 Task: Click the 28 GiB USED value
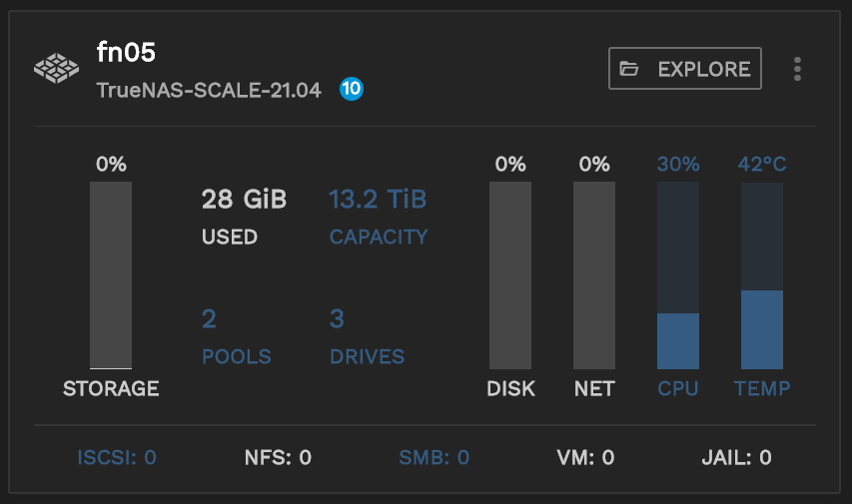tap(244, 216)
